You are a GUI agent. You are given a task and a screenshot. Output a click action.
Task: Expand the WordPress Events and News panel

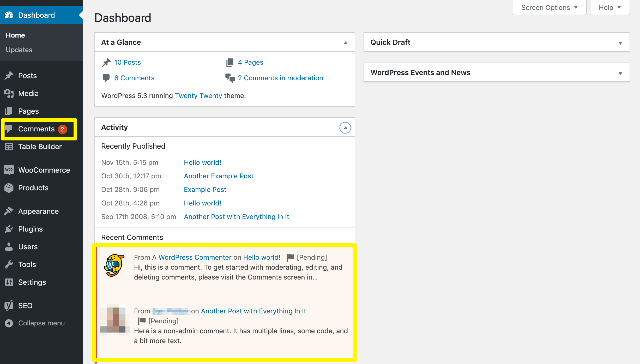tap(620, 73)
